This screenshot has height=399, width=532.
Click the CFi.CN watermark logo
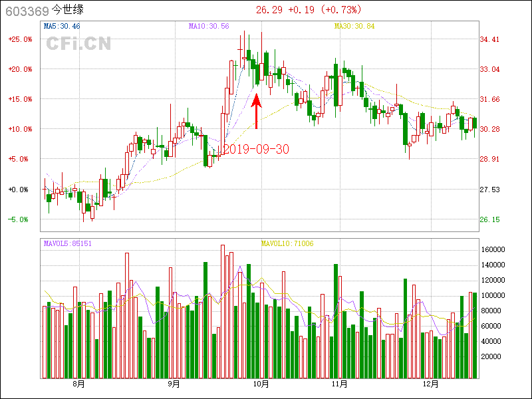click(x=78, y=44)
